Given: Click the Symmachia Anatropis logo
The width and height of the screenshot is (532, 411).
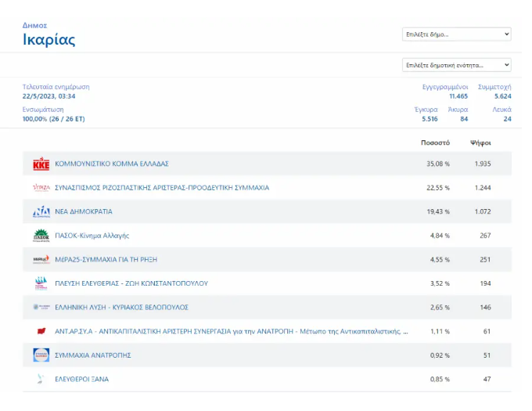Looking at the screenshot, I should click(x=41, y=355).
